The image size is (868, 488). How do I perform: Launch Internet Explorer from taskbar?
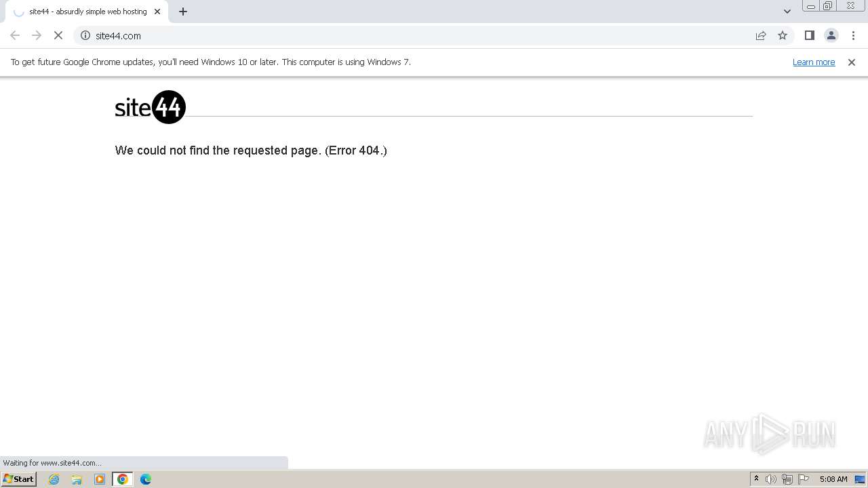pyautogui.click(x=54, y=479)
